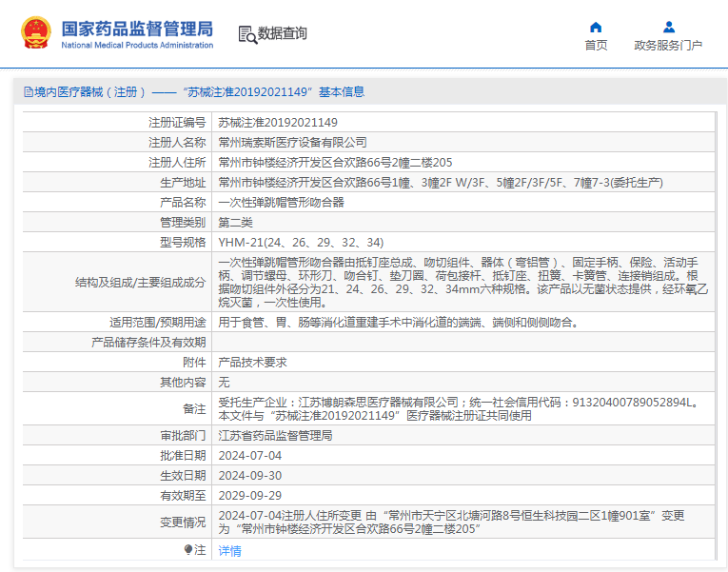Click the 第二类 management category value
Image resolution: width=728 pixels, height=572 pixels.
[x=235, y=223]
